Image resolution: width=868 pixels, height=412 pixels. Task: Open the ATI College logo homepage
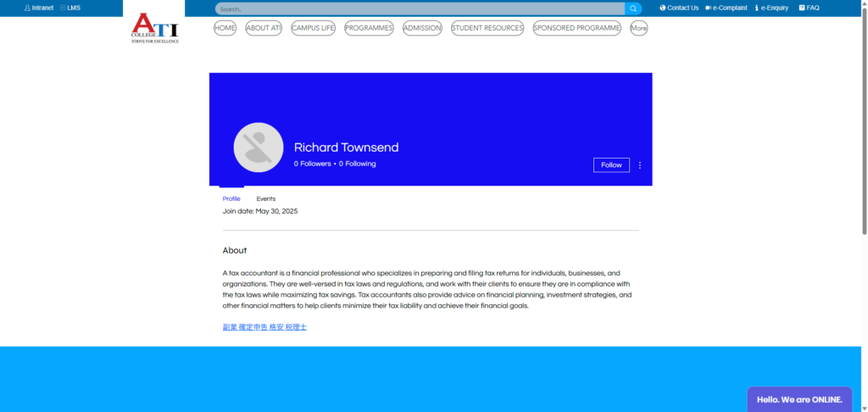pyautogui.click(x=155, y=27)
